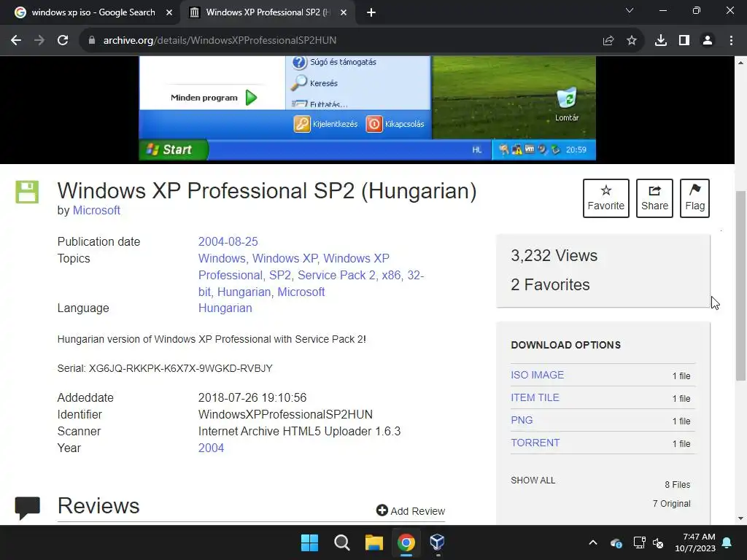This screenshot has width=747, height=560.
Task: Close the Windows XP Professional SP2 tab
Action: [x=344, y=13]
